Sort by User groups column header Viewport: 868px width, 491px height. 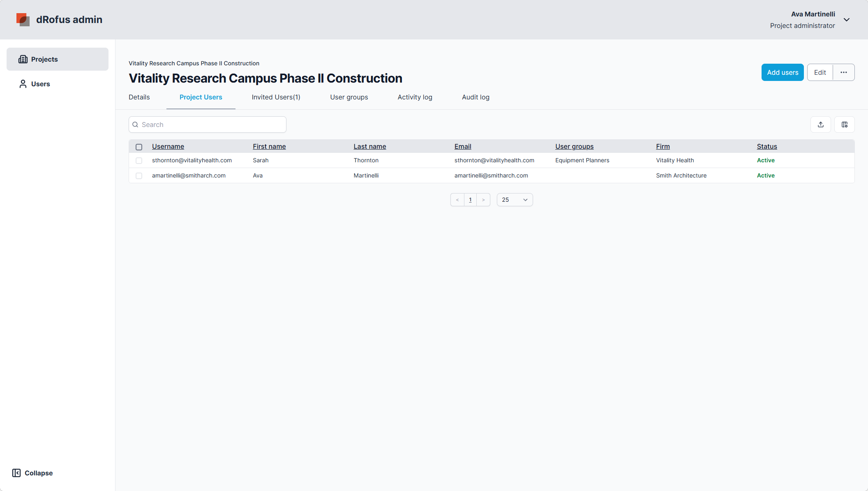pyautogui.click(x=575, y=146)
